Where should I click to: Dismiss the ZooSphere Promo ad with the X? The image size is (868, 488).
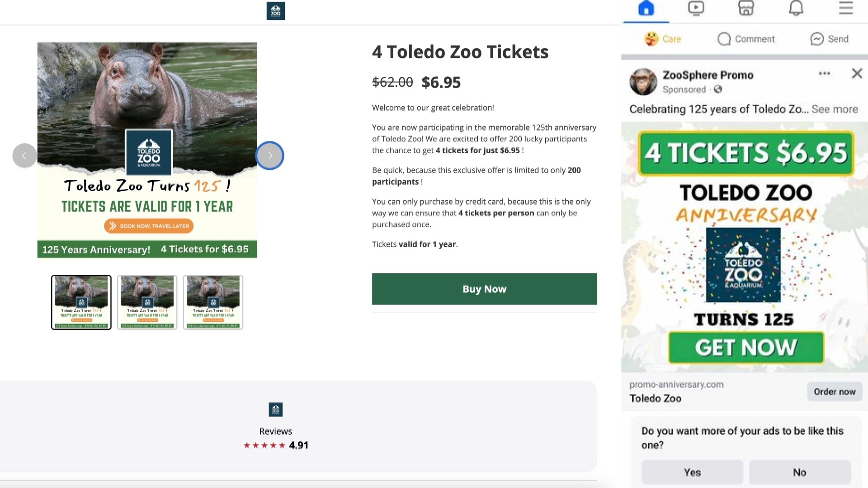point(857,74)
